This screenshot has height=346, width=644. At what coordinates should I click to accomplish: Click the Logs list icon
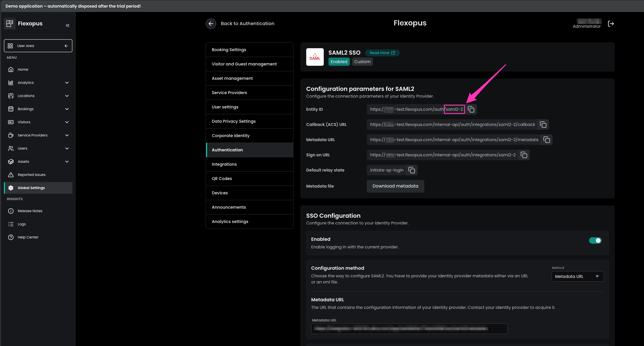[x=11, y=224]
